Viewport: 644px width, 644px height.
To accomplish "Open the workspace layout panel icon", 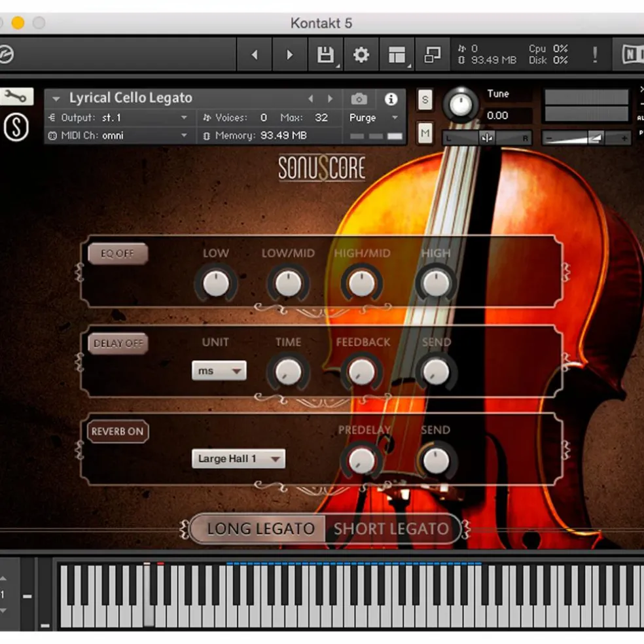I will (x=397, y=54).
